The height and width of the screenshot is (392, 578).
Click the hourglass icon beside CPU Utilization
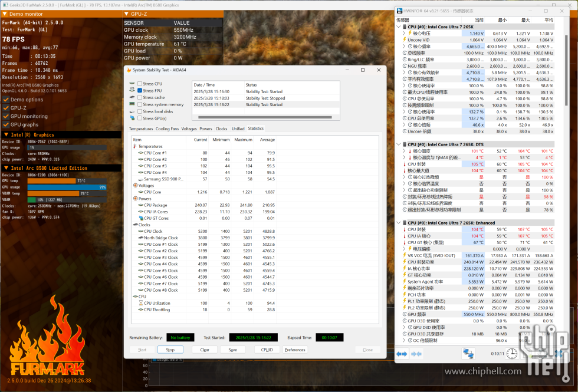click(141, 303)
